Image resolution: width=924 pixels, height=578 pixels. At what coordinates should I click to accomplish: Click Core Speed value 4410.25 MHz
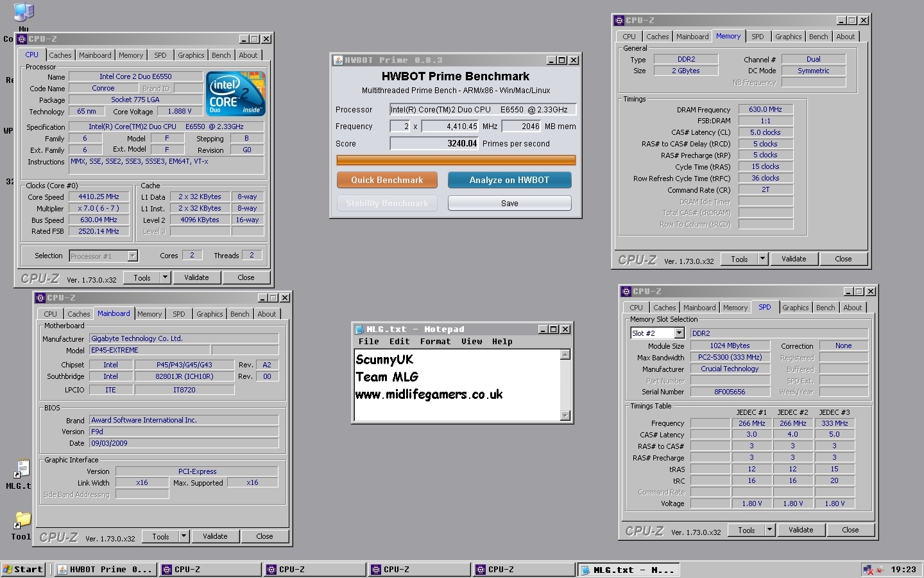click(x=99, y=197)
